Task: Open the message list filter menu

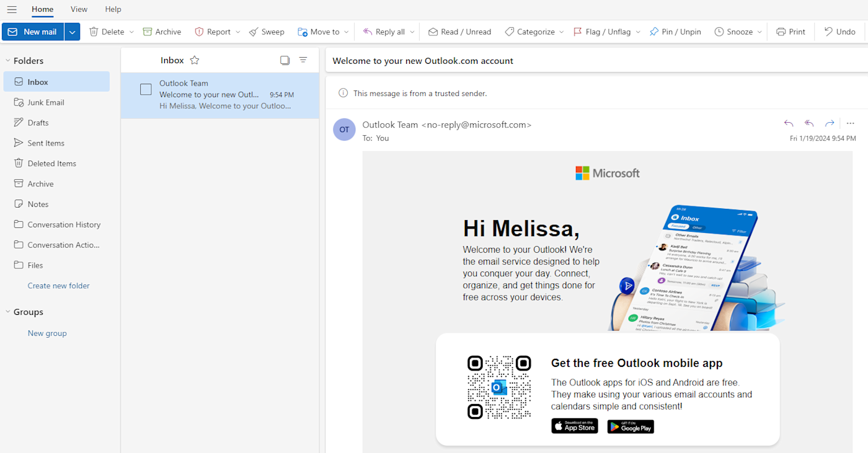Action: coord(303,60)
